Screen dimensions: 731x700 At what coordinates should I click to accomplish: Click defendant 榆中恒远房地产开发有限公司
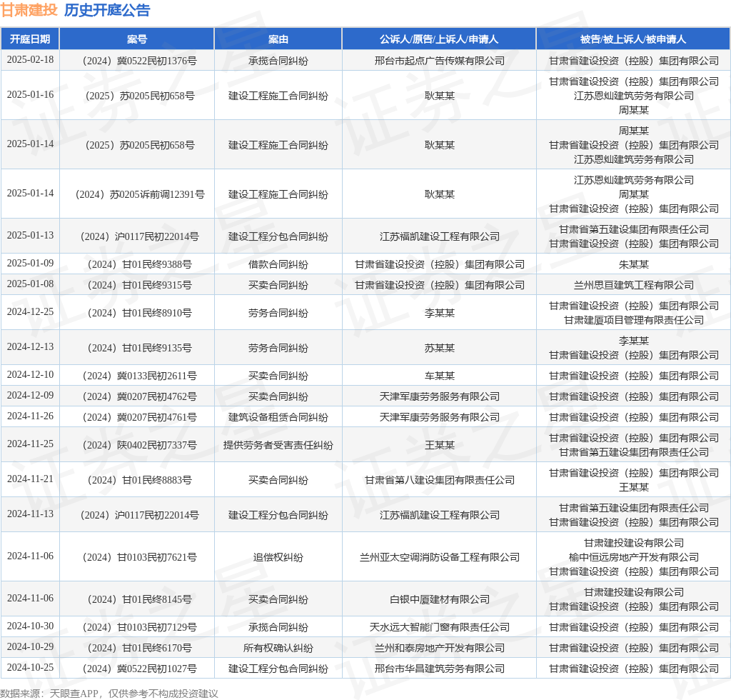coord(634,558)
